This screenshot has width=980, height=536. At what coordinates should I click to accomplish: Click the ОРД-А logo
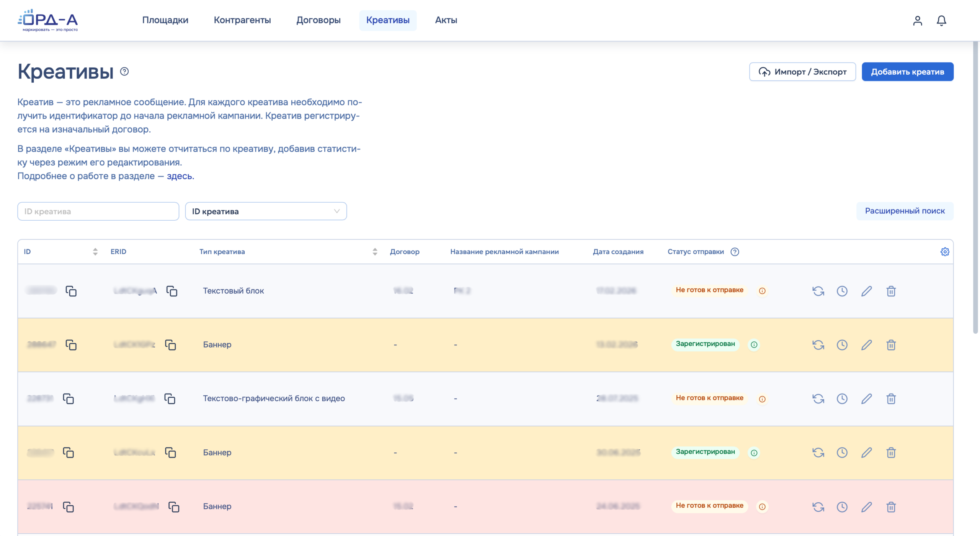coord(48,20)
